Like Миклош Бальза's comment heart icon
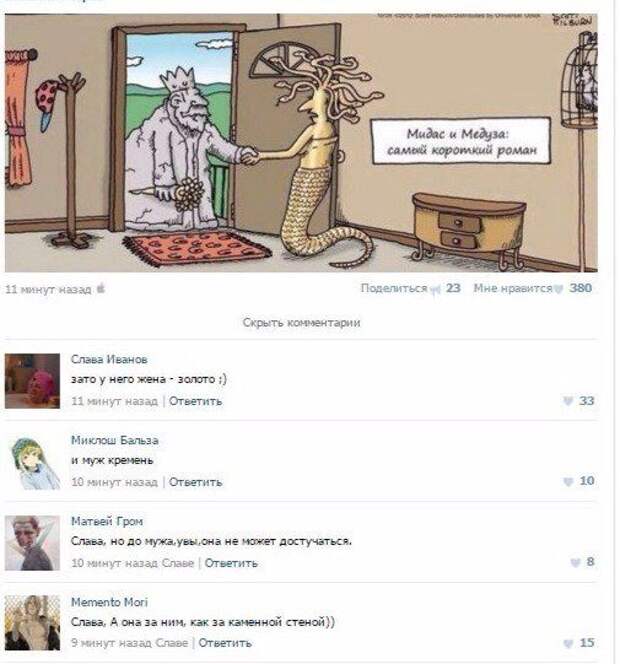 [568, 481]
